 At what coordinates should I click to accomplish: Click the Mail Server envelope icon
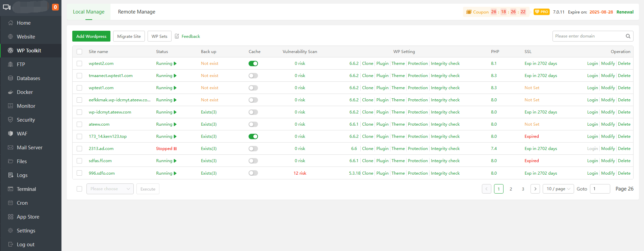10,148
